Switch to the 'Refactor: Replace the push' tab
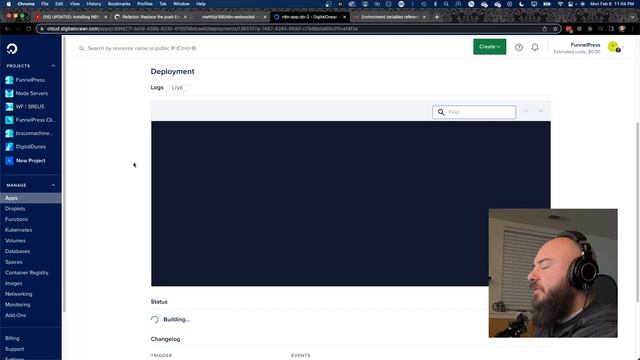Screen dimensions: 640x360 coord(150,17)
